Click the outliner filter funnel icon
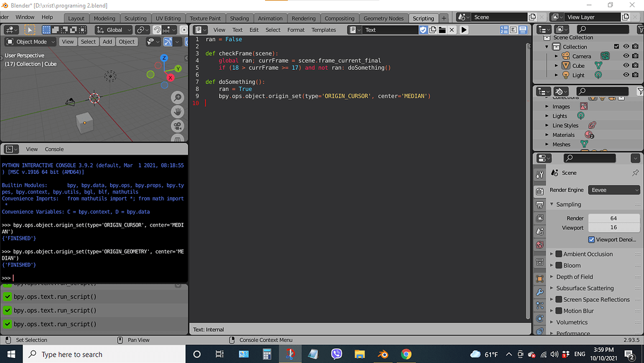This screenshot has height=363, width=644. click(x=640, y=29)
